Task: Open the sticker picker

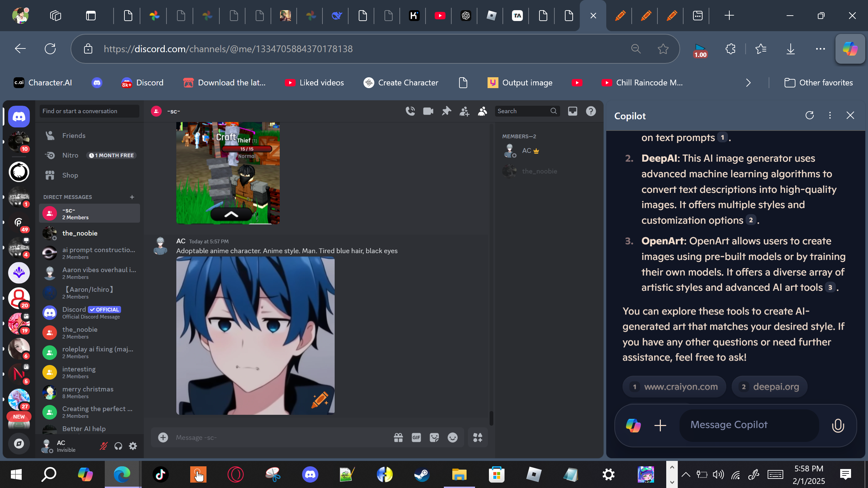Action: (x=434, y=438)
